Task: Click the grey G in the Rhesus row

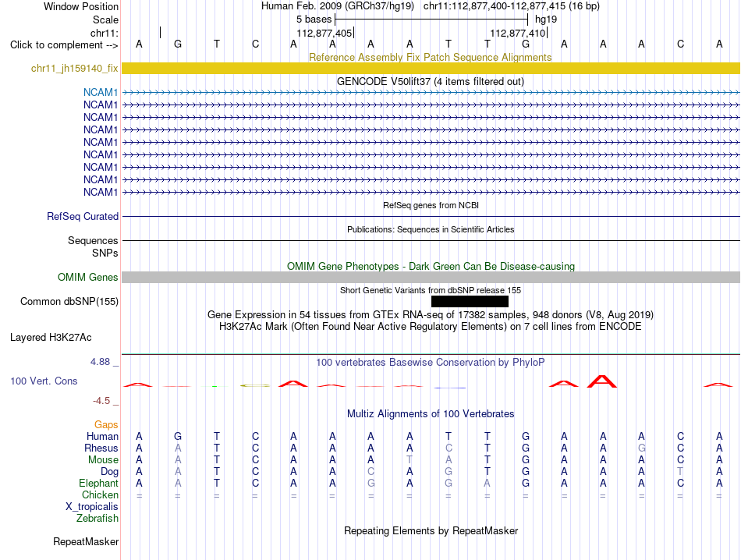Action: pyautogui.click(x=641, y=448)
